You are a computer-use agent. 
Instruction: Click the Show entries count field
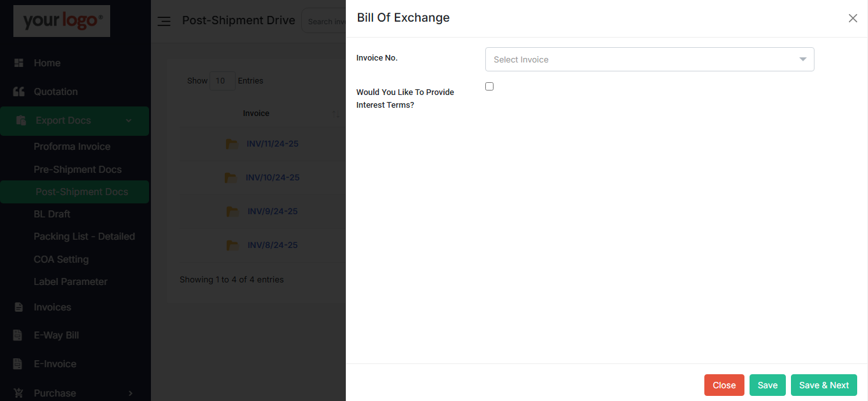[x=222, y=81]
